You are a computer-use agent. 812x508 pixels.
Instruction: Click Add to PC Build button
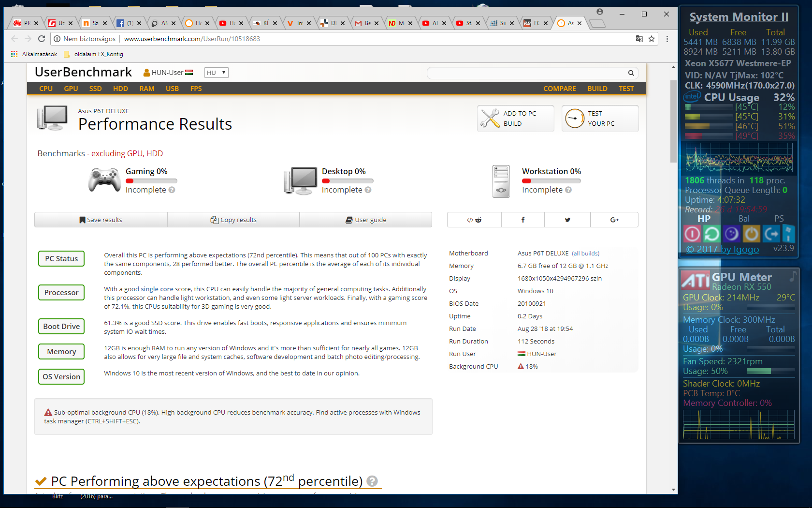click(516, 119)
